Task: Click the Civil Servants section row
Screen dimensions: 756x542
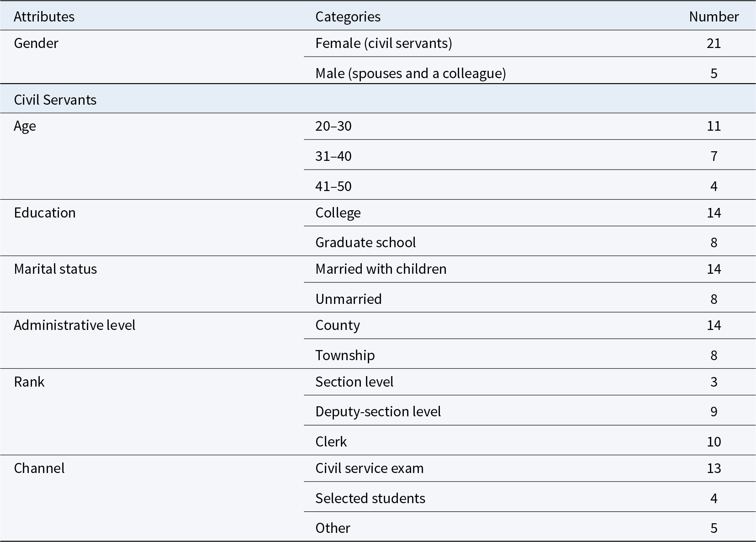Action: coord(378,100)
